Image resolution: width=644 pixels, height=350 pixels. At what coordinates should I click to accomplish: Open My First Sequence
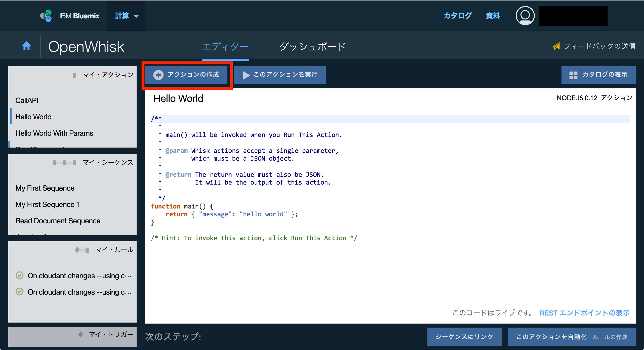[45, 188]
